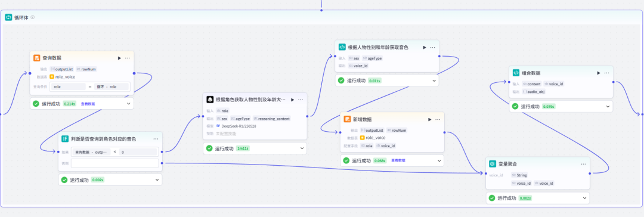Click the 0 value field in IF condition
This screenshot has height=217, width=644.
click(138, 152)
